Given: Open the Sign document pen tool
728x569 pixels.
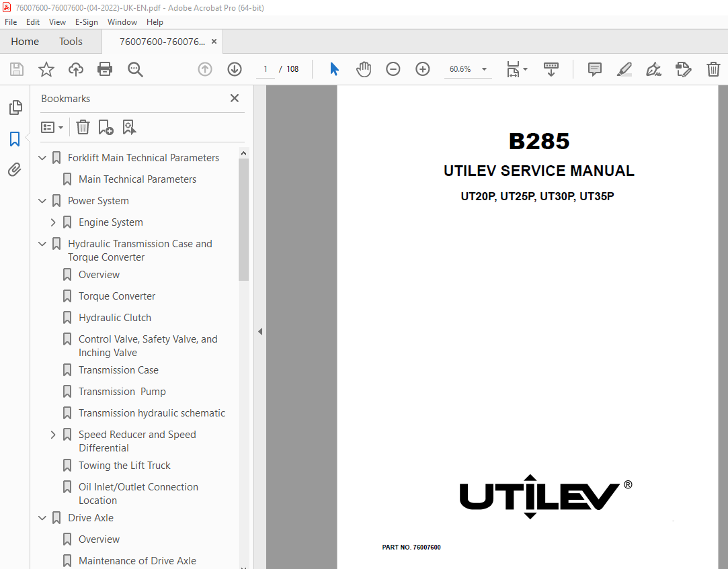Looking at the screenshot, I should click(x=653, y=69).
